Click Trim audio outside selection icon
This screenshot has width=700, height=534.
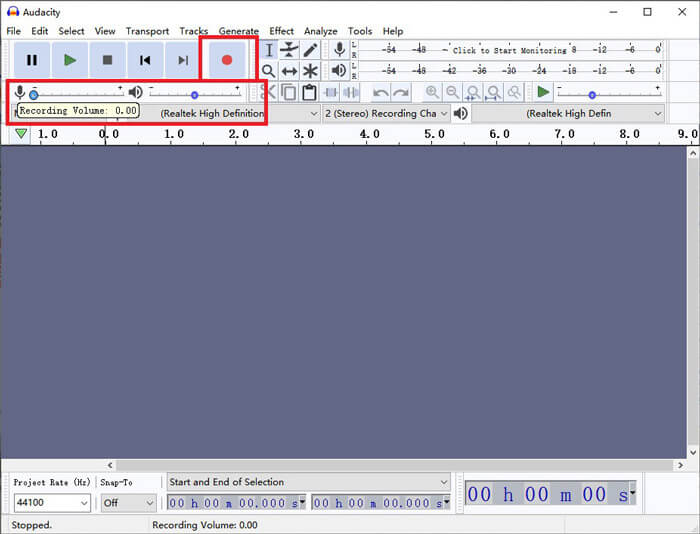point(331,92)
